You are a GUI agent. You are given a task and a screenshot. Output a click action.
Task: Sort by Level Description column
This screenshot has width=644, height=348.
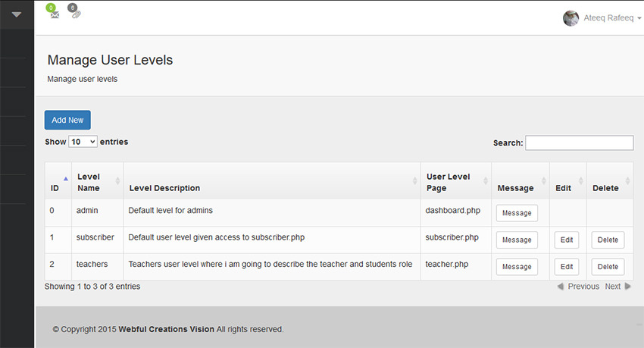(272, 180)
